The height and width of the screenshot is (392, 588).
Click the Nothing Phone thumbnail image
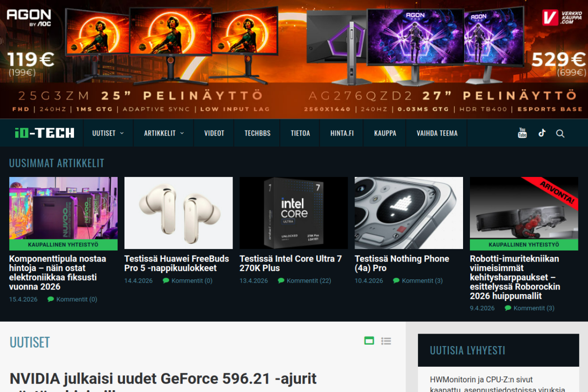(409, 213)
